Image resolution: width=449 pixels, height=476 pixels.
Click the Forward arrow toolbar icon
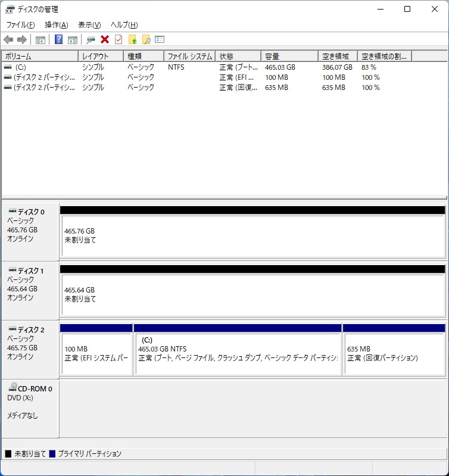[22, 39]
